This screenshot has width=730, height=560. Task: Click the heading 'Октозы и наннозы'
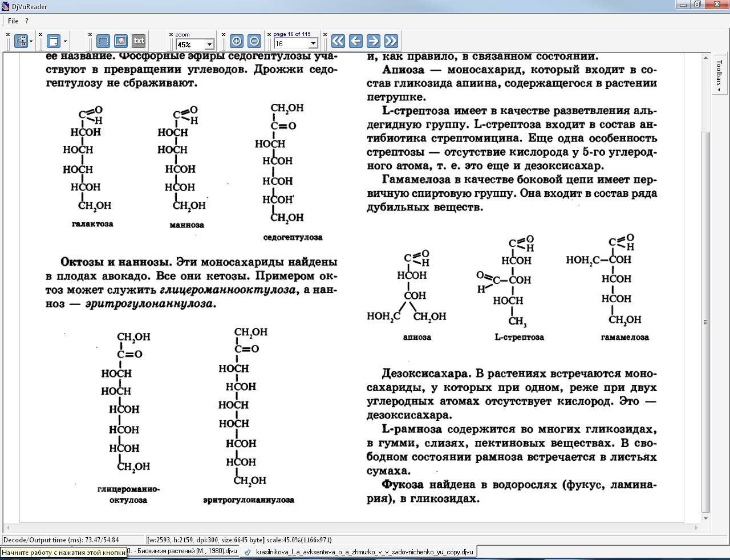point(116,262)
